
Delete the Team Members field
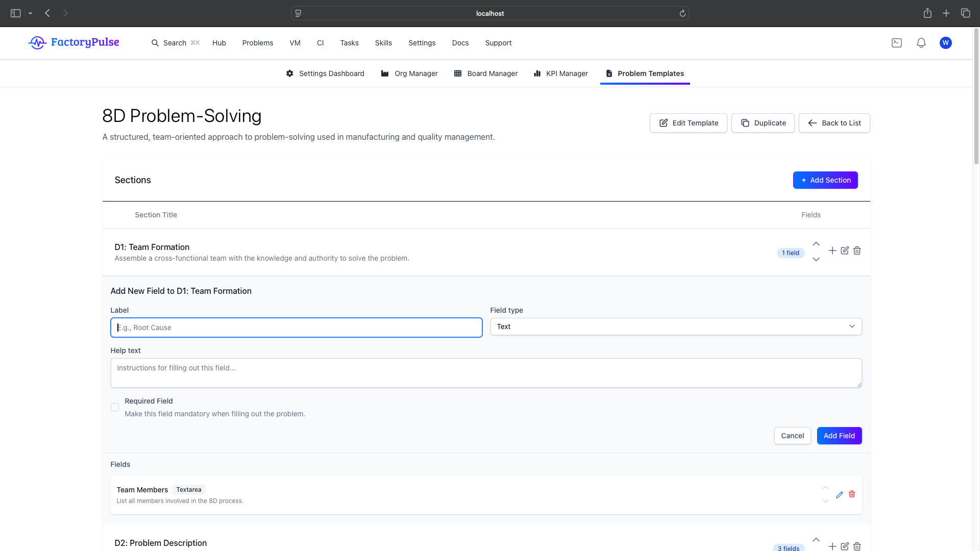[852, 494]
